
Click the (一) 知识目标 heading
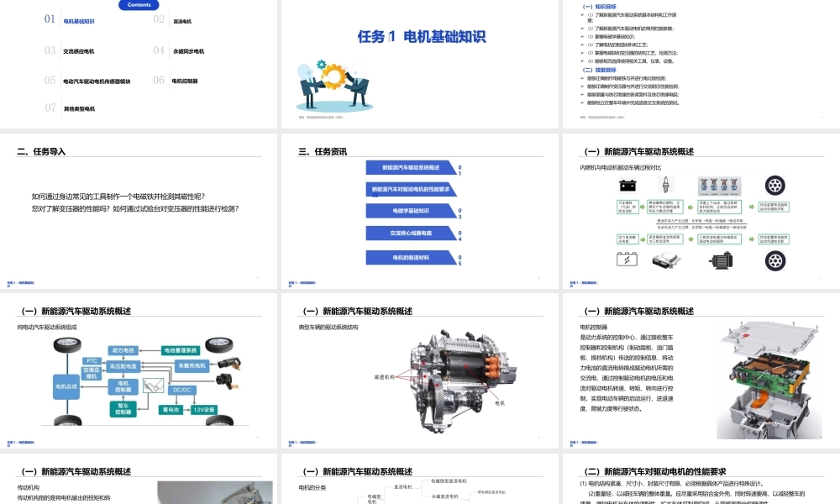599,7
